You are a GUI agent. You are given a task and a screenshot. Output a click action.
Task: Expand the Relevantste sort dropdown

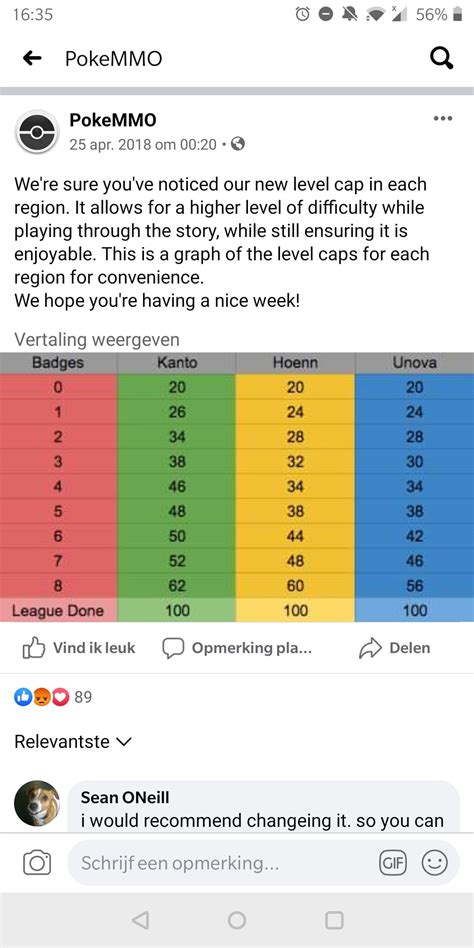click(73, 741)
